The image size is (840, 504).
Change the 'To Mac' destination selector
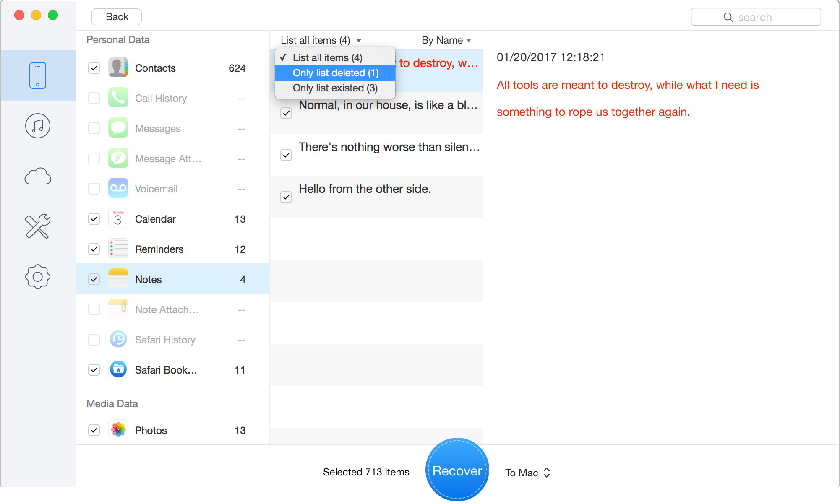pos(527,473)
